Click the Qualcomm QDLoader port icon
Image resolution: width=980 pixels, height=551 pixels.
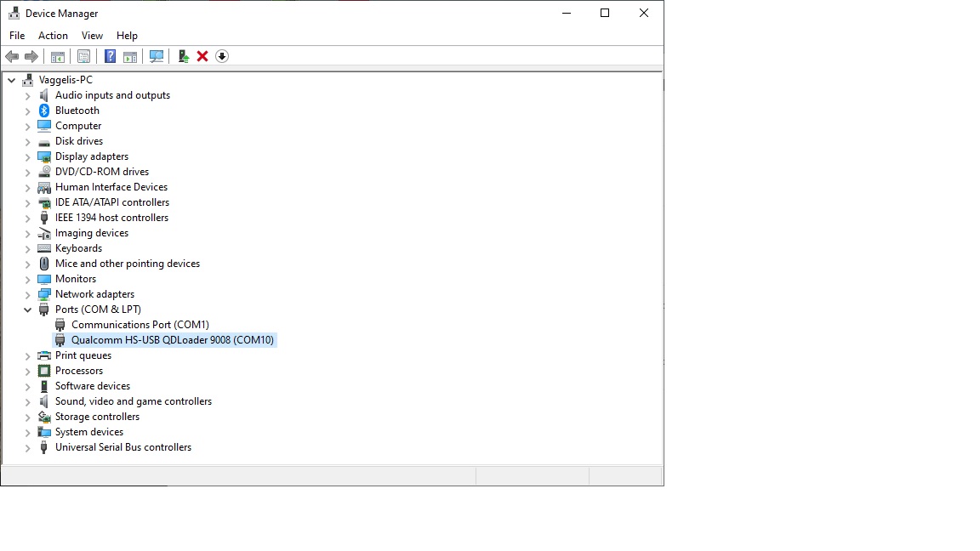tap(60, 340)
